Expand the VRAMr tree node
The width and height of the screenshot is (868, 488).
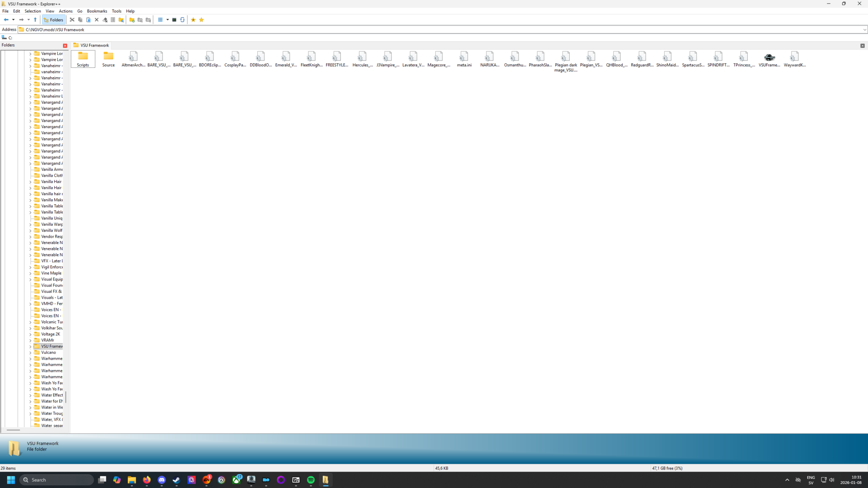(x=30, y=341)
